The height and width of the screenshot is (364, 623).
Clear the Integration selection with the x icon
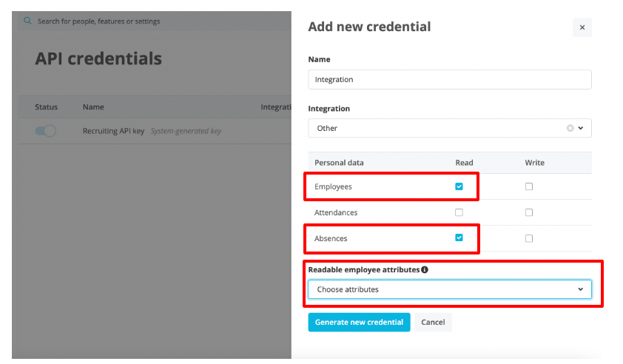pos(570,128)
